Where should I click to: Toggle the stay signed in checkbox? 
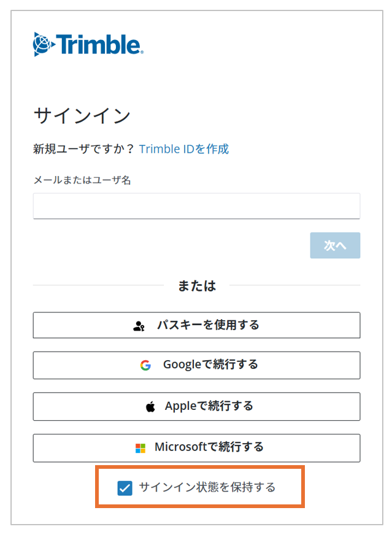pos(126,487)
